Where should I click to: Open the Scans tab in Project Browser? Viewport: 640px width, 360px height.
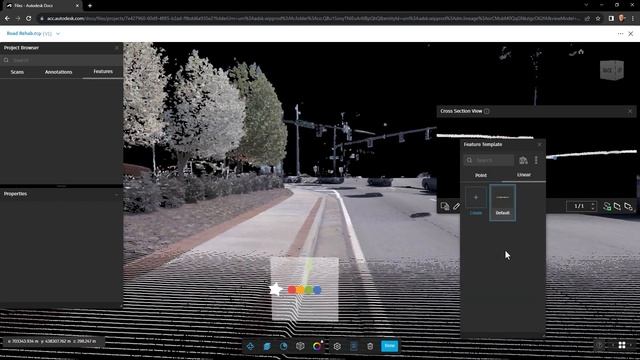click(17, 72)
